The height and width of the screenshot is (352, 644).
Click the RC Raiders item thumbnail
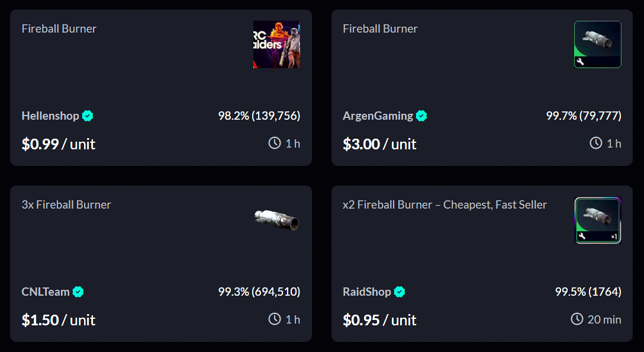coord(276,44)
